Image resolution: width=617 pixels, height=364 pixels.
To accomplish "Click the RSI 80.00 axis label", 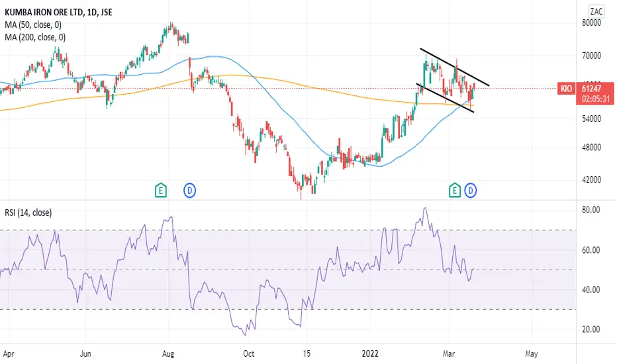I will click(591, 210).
